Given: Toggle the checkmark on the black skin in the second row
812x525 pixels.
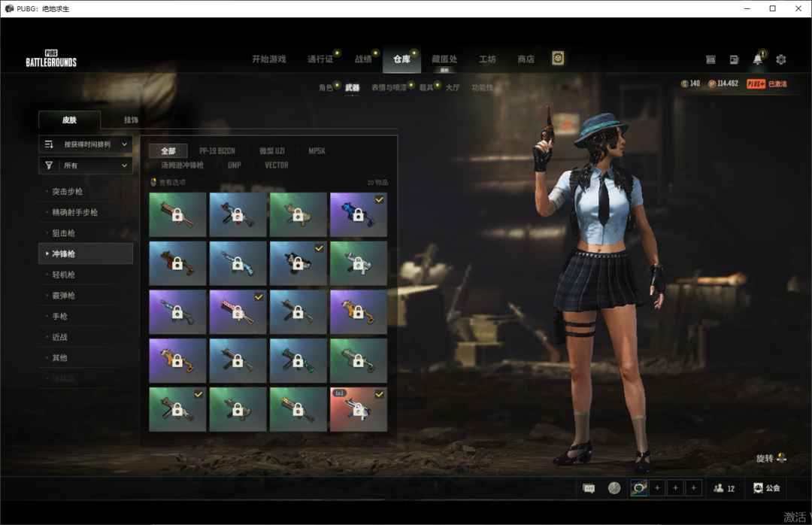Looking at the screenshot, I should coord(319,248).
